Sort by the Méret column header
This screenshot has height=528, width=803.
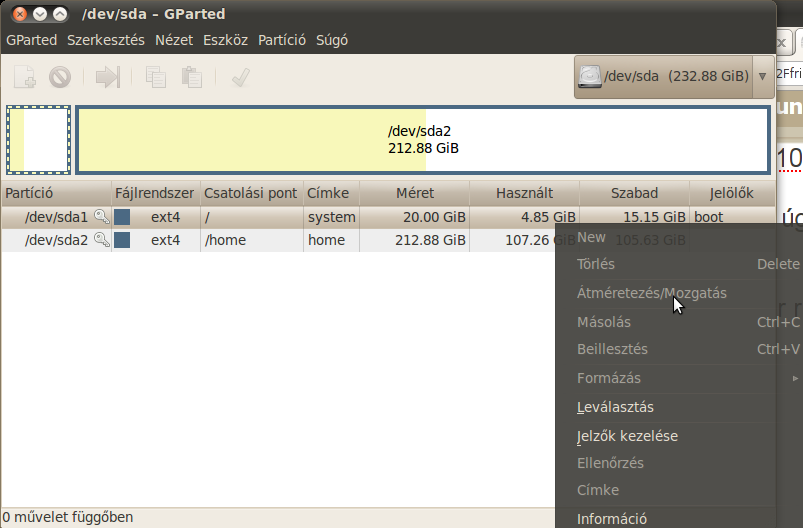point(414,193)
